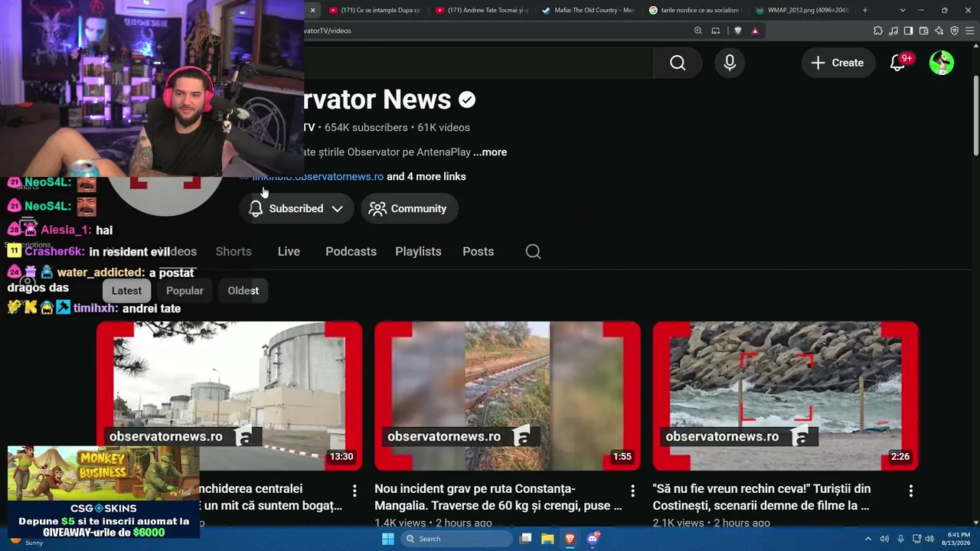Open the YouTube account avatar menu
This screenshot has width=980, height=551.
[x=941, y=63]
